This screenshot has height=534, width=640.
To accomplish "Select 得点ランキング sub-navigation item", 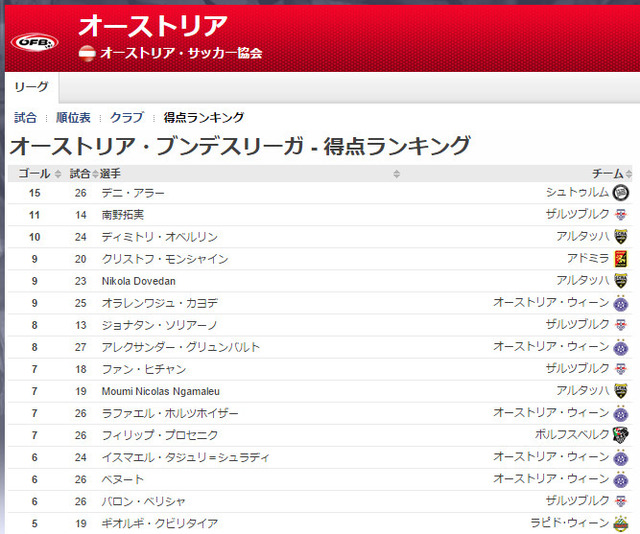I will (204, 118).
